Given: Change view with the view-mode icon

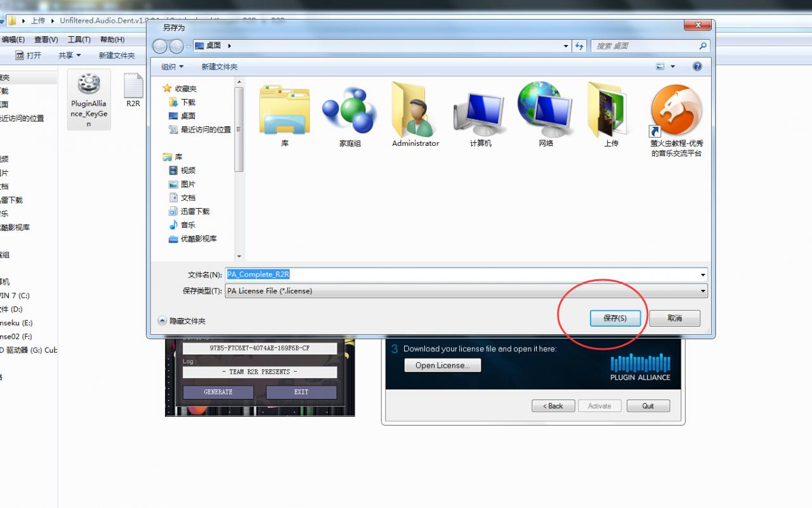Looking at the screenshot, I should [660, 67].
